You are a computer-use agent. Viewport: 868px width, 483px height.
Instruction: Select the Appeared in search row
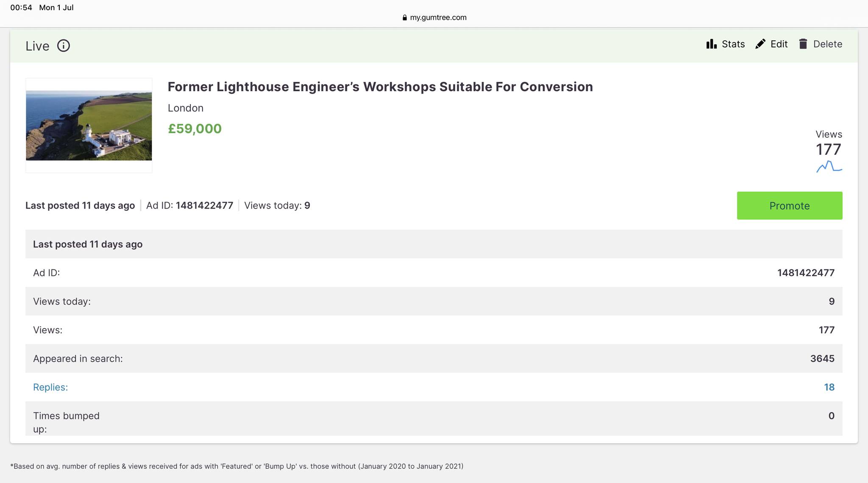click(x=434, y=359)
